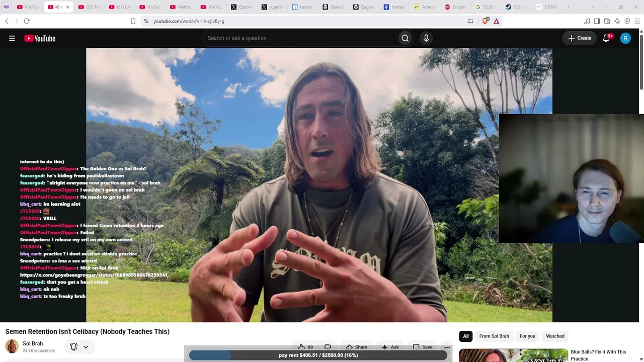Bookmark this page in the address bar
The width and height of the screenshot is (644, 362).
(133, 21)
